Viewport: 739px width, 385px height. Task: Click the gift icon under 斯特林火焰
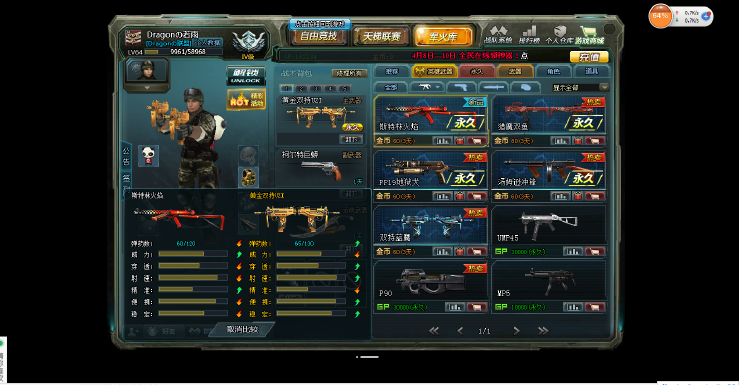pyautogui.click(x=460, y=141)
